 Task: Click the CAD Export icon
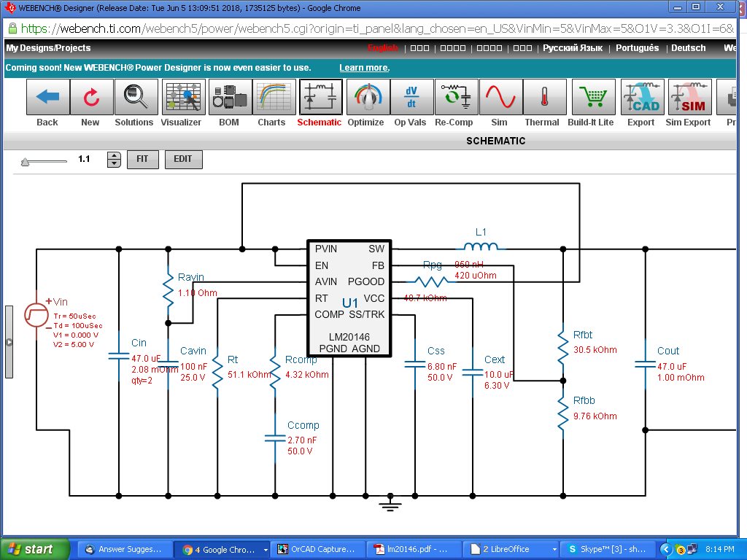pyautogui.click(x=642, y=97)
